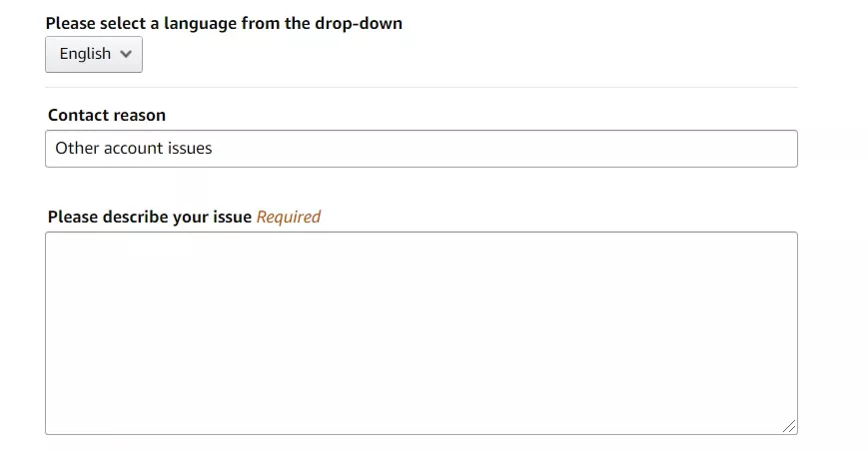Click the divider line under the language dropdown
Viewport: 868px width, 450px height.
pyautogui.click(x=421, y=88)
